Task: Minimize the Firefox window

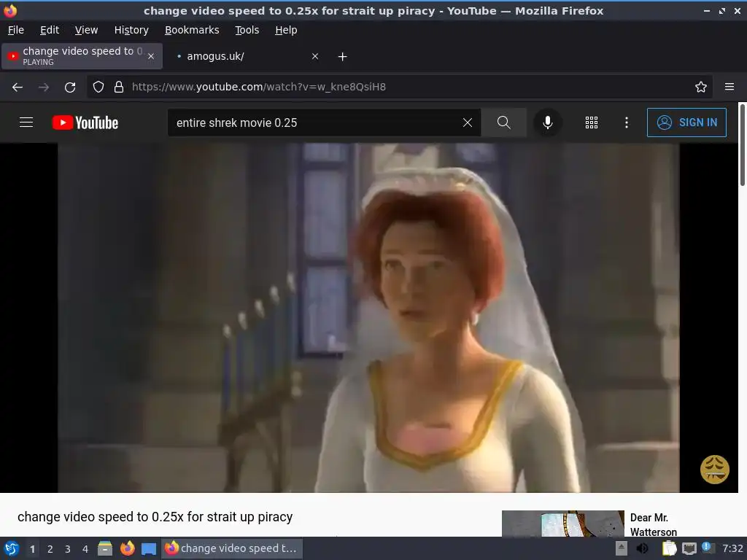Action: coord(707,11)
